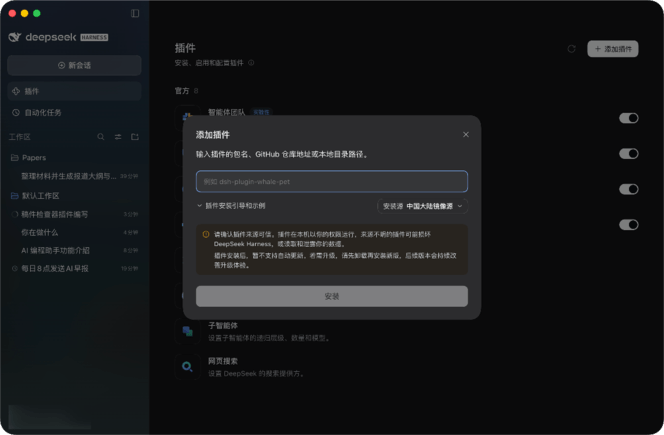This screenshot has width=664, height=435.
Task: Click the 默认工作区 folder icon
Action: coord(14,196)
